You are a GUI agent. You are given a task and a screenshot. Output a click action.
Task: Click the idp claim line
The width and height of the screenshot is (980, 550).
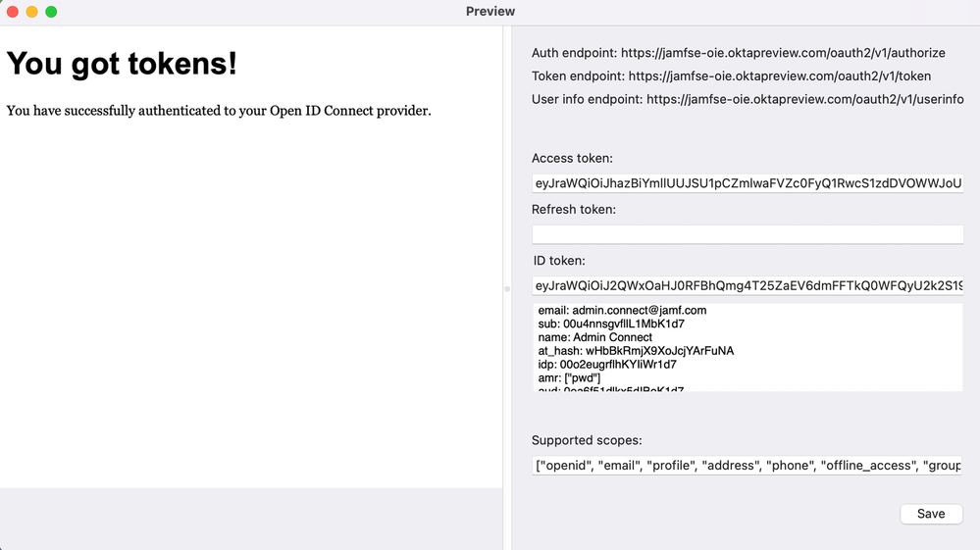[x=607, y=365]
